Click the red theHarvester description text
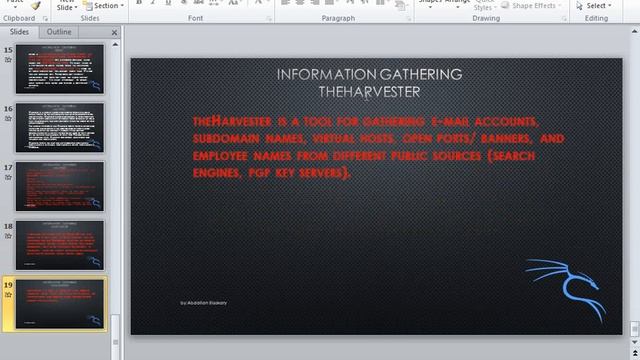This screenshot has height=360, width=640. pos(379,147)
